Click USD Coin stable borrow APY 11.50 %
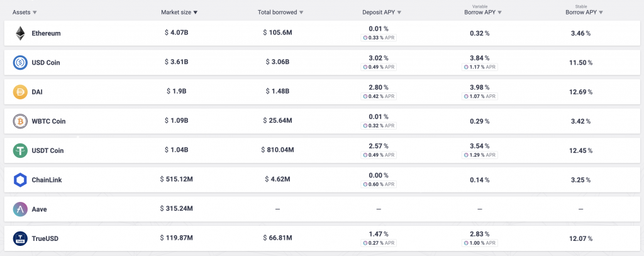This screenshot has width=644, height=256. (580, 62)
